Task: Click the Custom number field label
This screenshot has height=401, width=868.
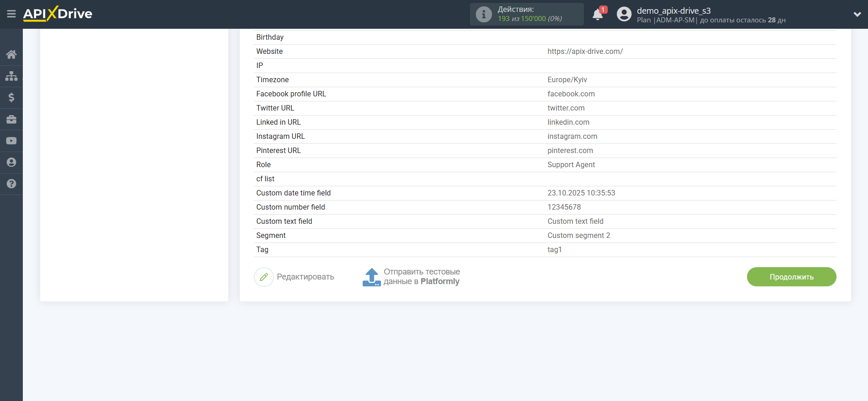Action: click(290, 207)
